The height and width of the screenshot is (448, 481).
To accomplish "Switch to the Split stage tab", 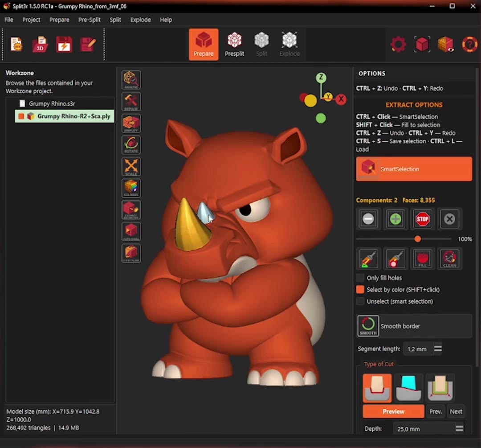I will click(x=262, y=45).
